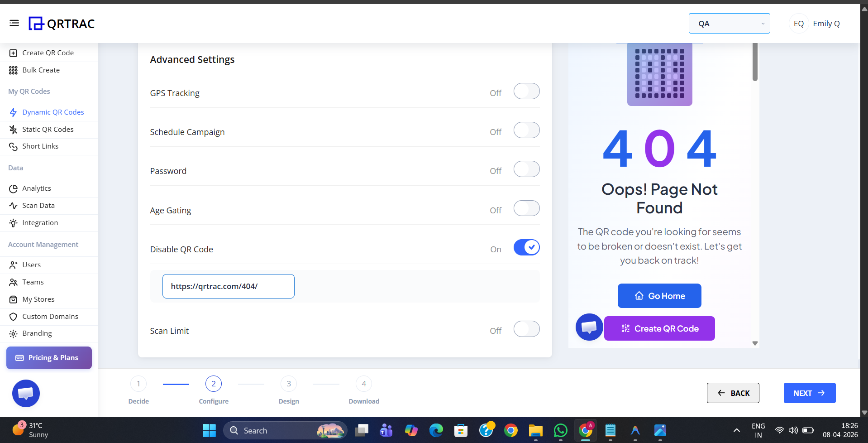Open Dynamic QR Codes in sidebar
This screenshot has width=868, height=443.
53,112
